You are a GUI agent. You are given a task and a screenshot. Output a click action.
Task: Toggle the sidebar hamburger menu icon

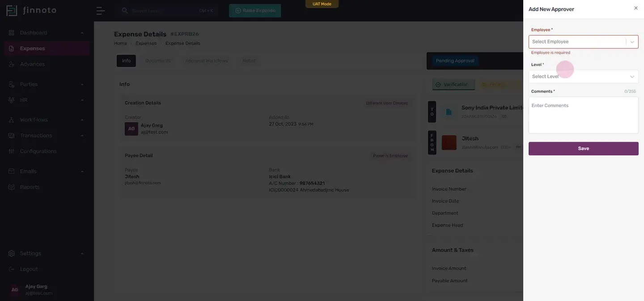101,11
